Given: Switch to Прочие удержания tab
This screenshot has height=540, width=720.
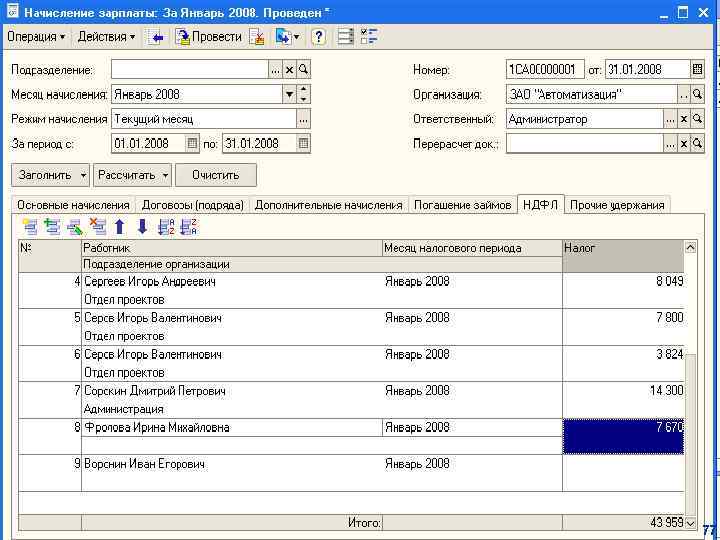Looking at the screenshot, I should pos(617,205).
